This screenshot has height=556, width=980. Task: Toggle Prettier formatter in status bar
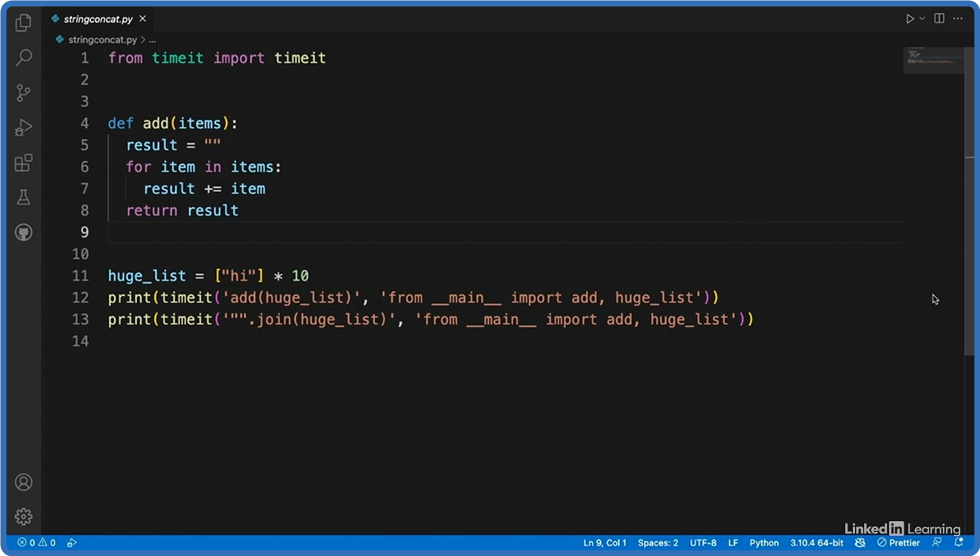coord(898,542)
